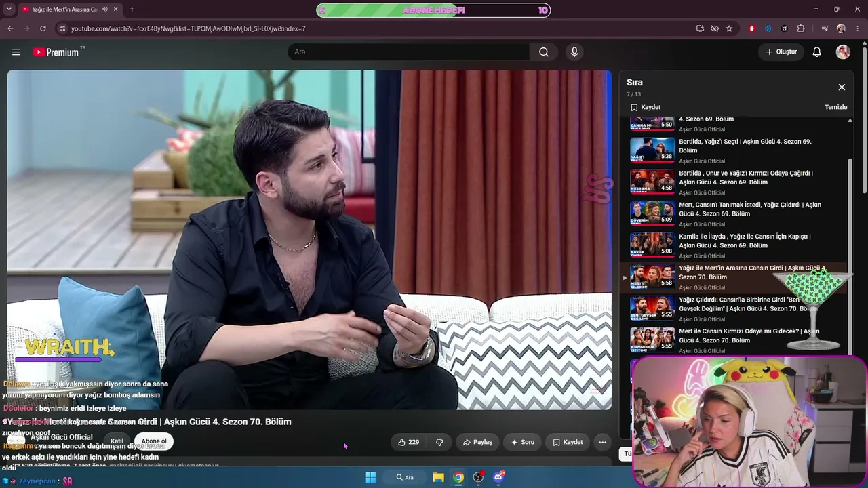Click title "Mert, Cansın'ı Tanımak İstedi"
This screenshot has width=868, height=488.
[x=750, y=209]
